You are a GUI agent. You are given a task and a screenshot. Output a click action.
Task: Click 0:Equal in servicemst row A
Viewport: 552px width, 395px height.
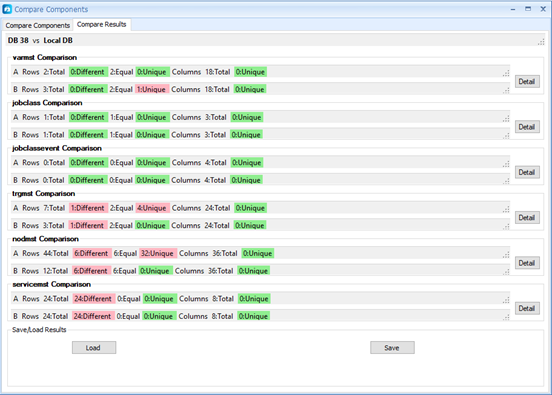[x=129, y=299]
